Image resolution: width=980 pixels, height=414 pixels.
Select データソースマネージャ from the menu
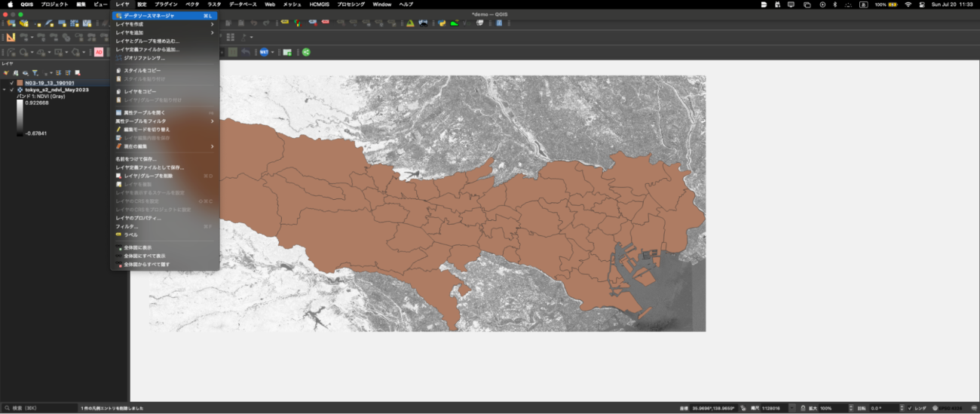pos(149,15)
